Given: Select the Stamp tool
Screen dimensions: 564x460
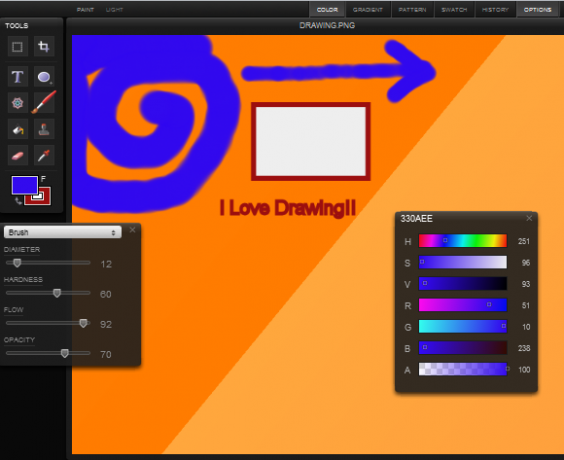Looking at the screenshot, I should 44,129.
